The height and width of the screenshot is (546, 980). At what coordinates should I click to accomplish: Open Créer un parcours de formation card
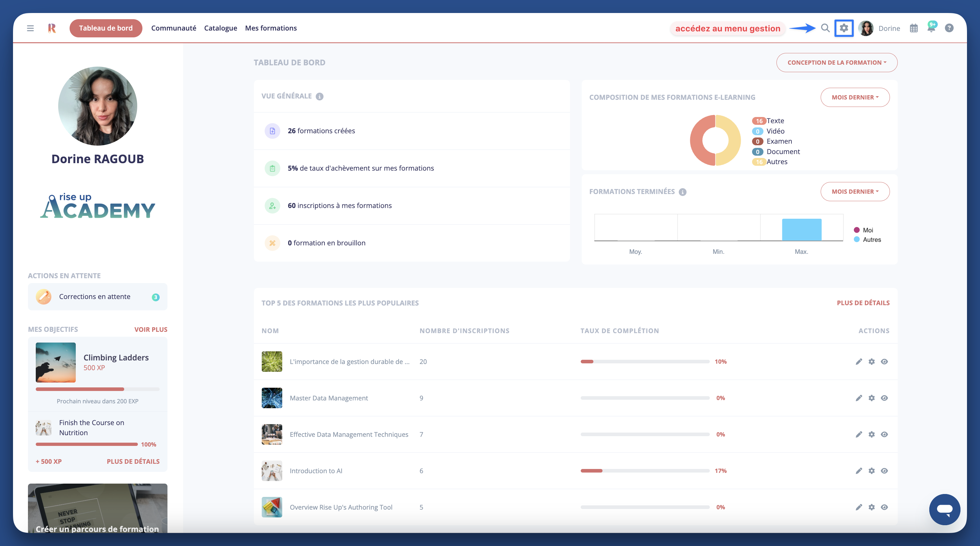[98, 508]
